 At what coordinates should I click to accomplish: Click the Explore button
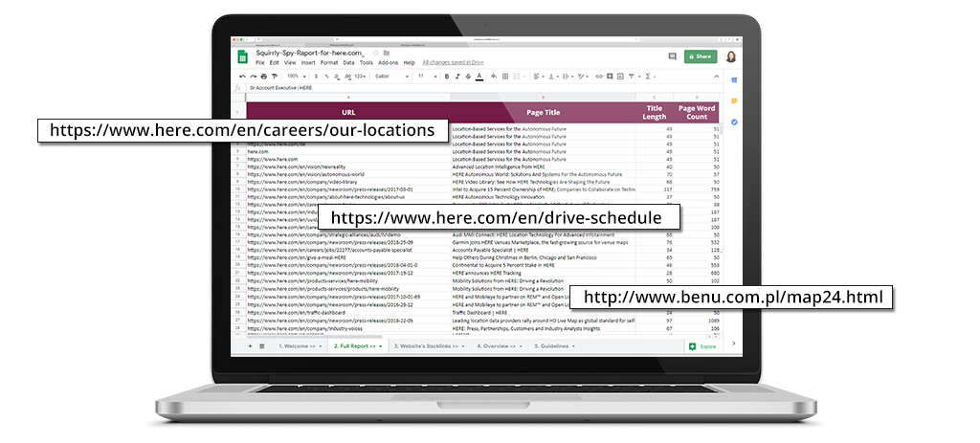tap(703, 346)
